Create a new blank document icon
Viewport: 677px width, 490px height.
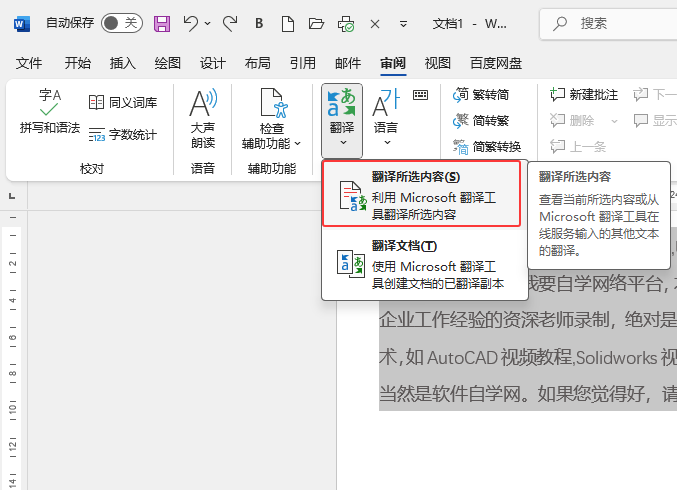(x=288, y=24)
